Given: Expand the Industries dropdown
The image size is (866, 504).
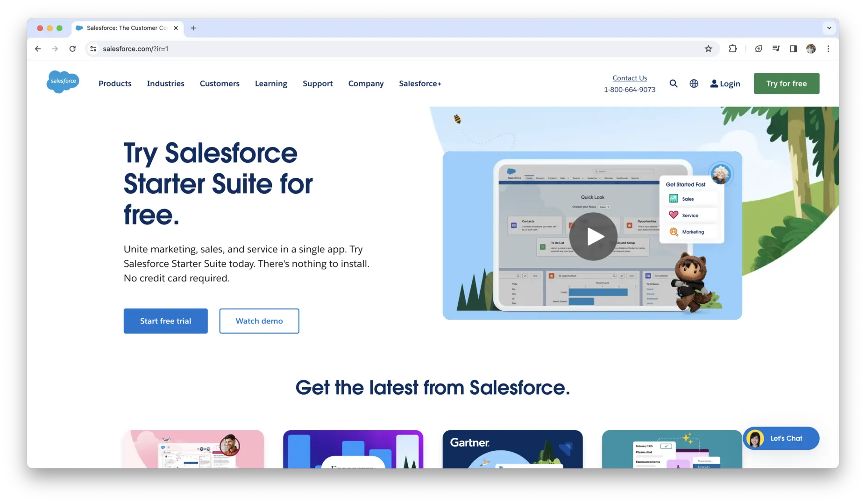Looking at the screenshot, I should point(165,84).
